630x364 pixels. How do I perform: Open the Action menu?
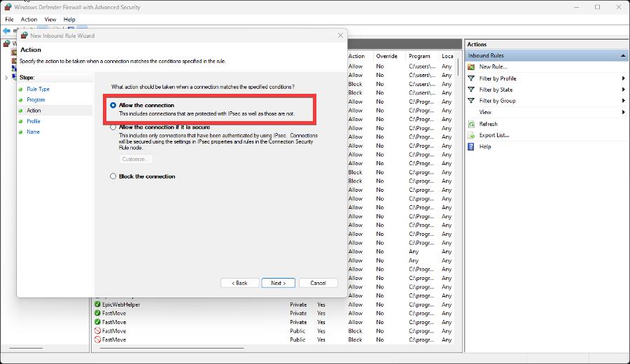point(29,20)
